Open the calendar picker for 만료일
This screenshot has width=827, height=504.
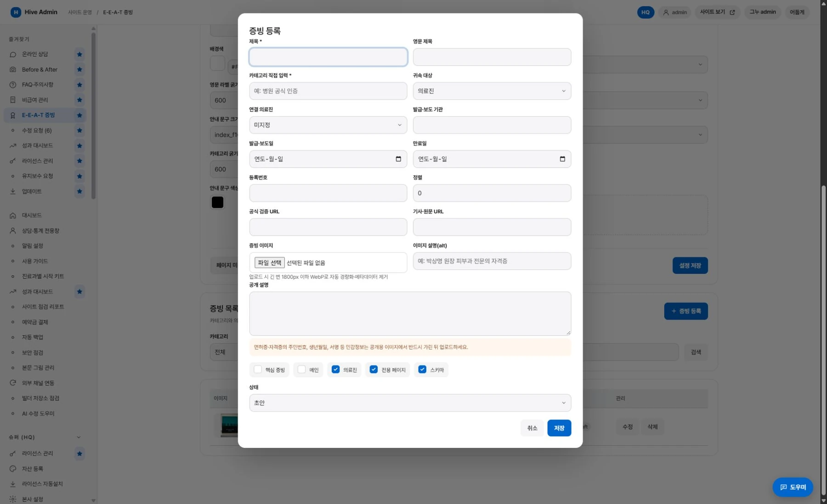562,159
